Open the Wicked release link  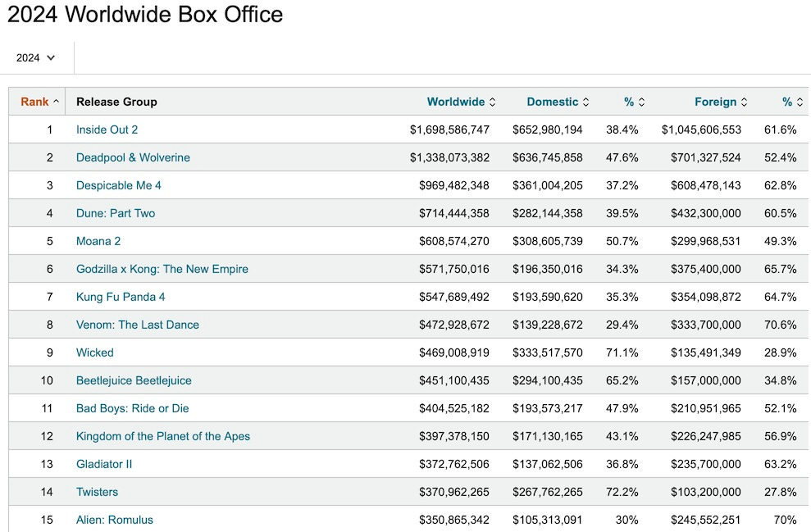(94, 353)
